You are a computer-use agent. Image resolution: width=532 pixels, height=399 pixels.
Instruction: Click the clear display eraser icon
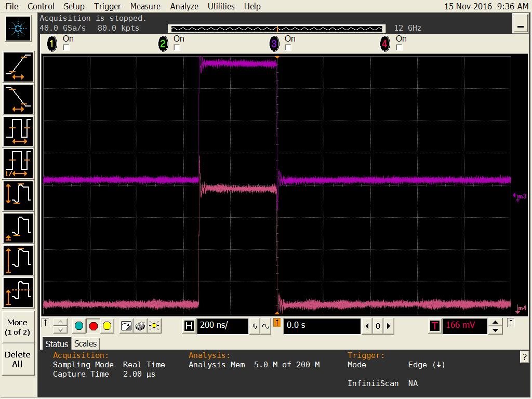(140, 326)
